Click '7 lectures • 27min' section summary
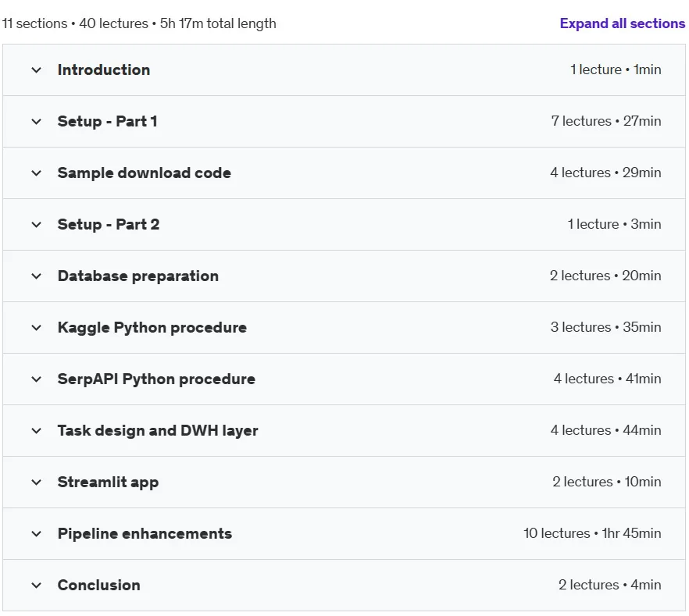The width and height of the screenshot is (689, 616). click(606, 121)
